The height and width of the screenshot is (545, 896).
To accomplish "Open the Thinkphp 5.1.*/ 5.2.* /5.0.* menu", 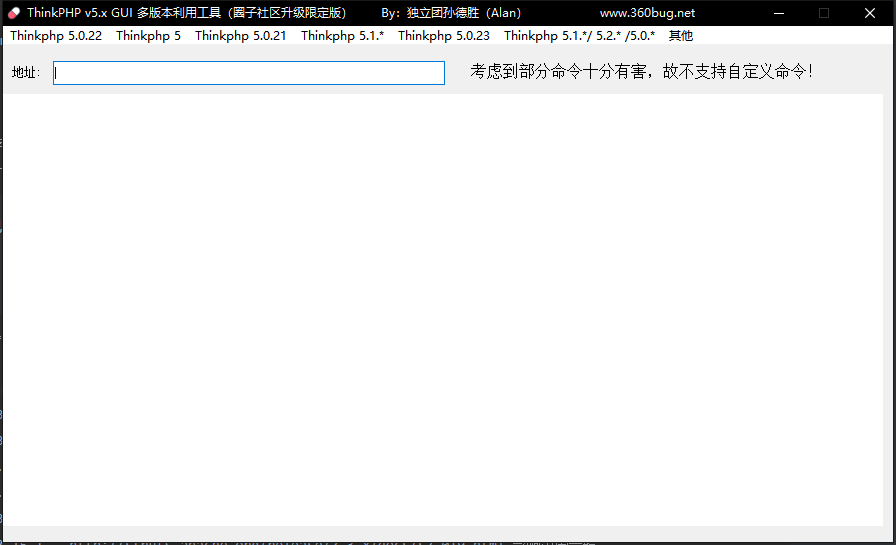I will [x=579, y=35].
